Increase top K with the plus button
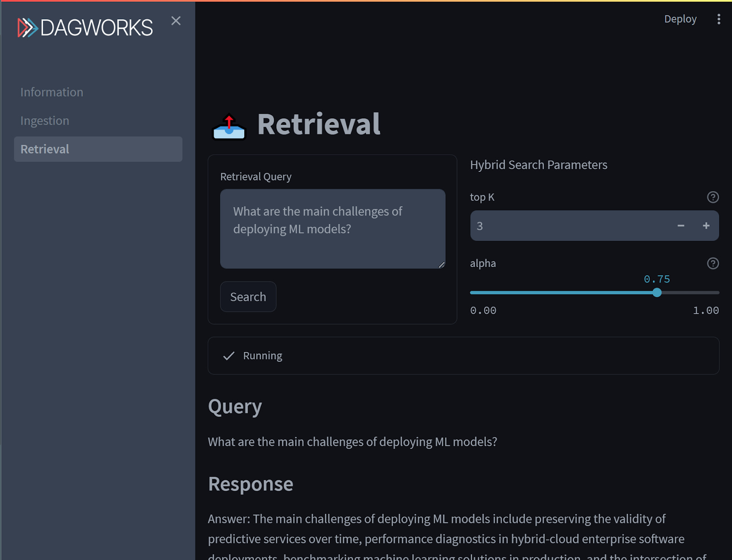 click(x=706, y=225)
